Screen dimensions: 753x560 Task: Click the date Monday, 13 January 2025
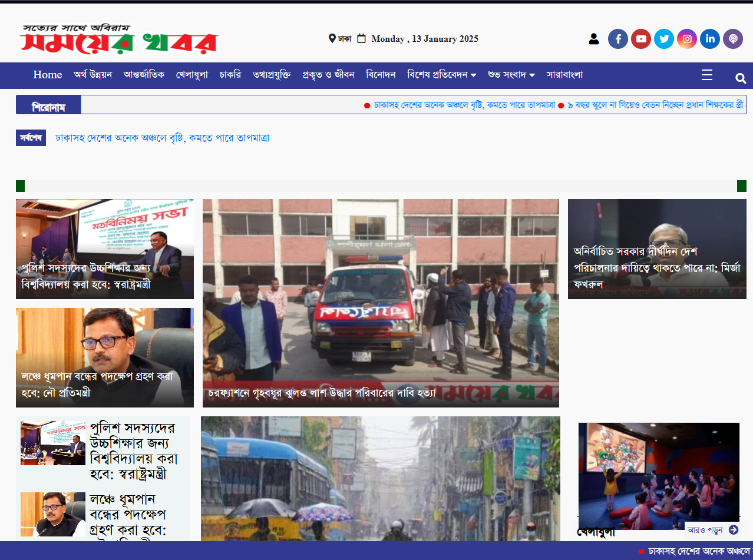click(425, 39)
